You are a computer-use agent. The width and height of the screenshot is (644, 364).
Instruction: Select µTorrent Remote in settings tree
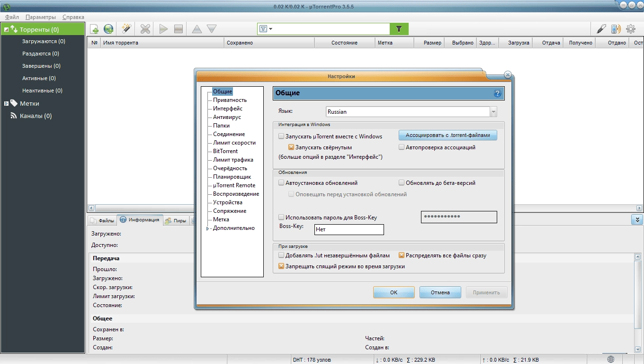tap(234, 185)
